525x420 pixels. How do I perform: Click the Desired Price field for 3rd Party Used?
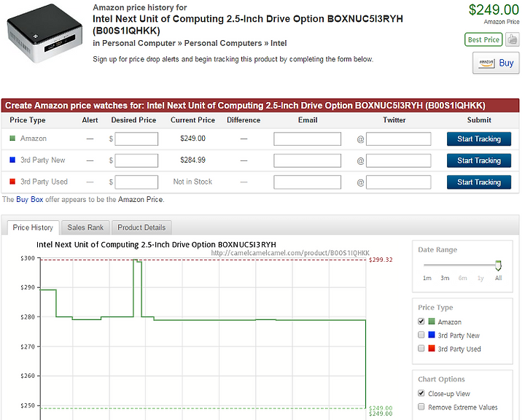(136, 182)
